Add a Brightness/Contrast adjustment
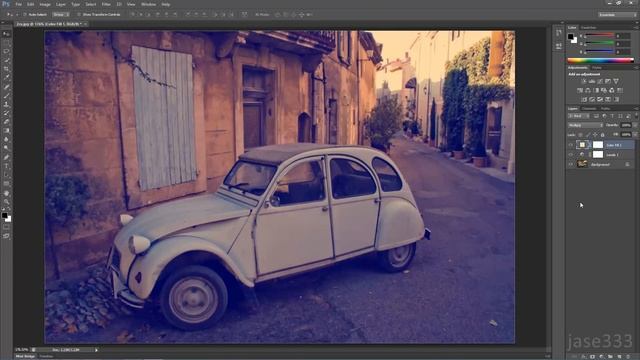The width and height of the screenshot is (640, 360). coord(584,81)
